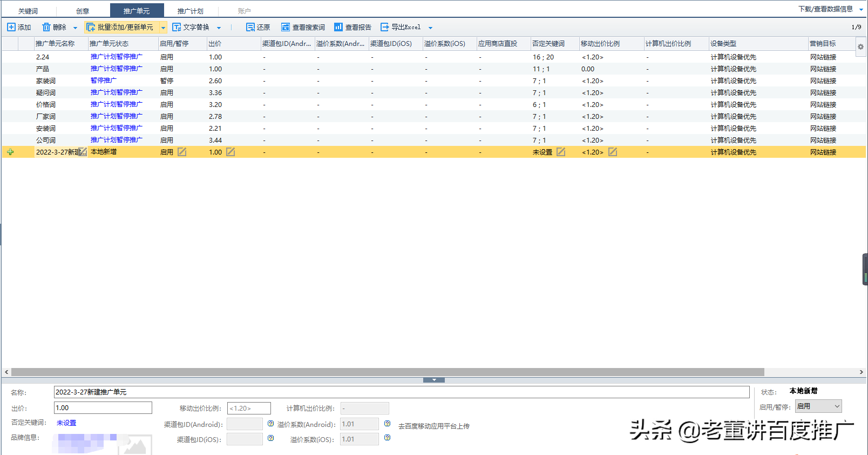Click the brand info thumbnail image
Screen dimensions: 868x455
135,444
